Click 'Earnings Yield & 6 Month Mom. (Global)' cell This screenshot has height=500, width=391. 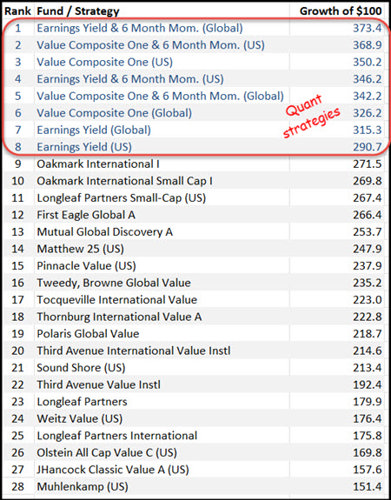pos(140,28)
